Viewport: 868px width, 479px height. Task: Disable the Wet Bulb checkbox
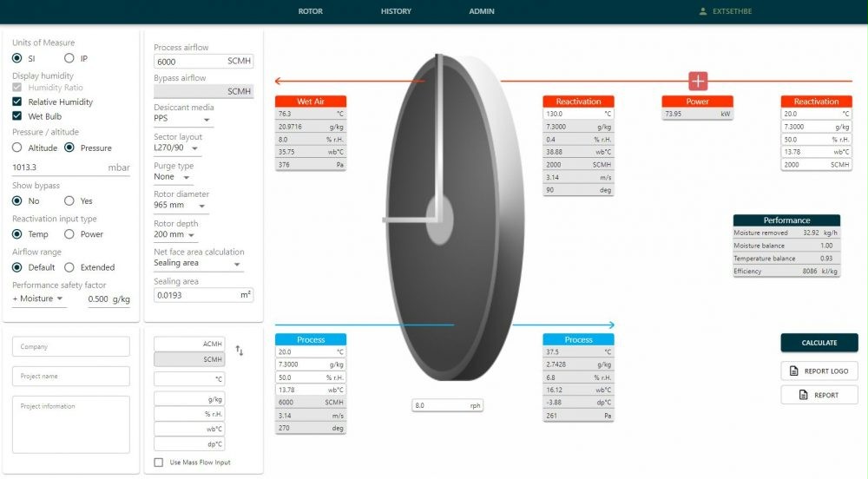17,115
